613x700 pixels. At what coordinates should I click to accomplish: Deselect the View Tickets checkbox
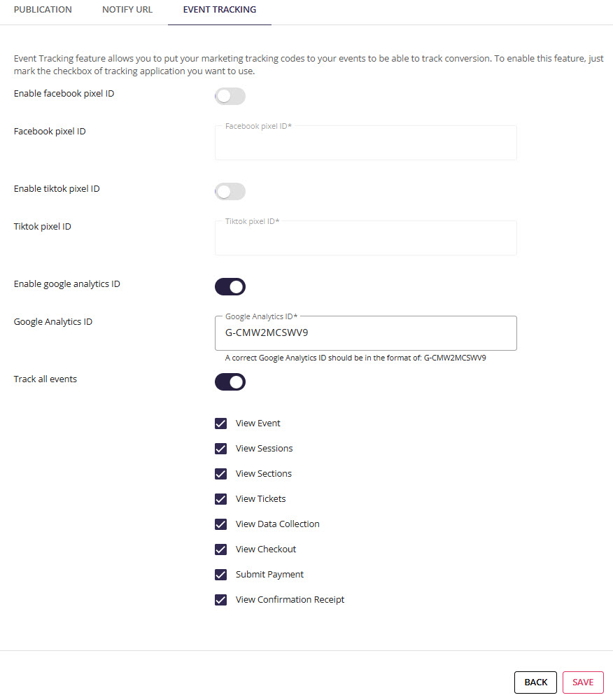click(221, 498)
